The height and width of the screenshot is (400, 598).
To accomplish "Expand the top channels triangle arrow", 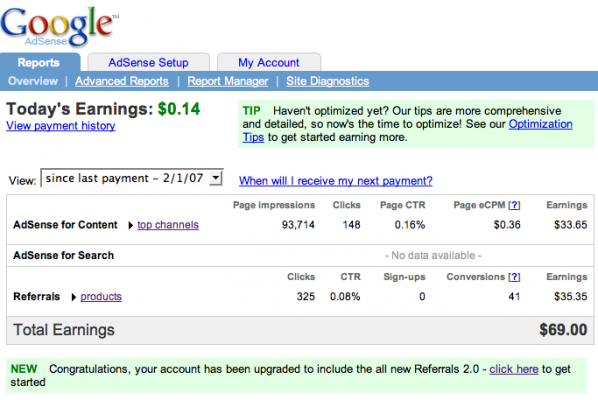I will tap(130, 225).
